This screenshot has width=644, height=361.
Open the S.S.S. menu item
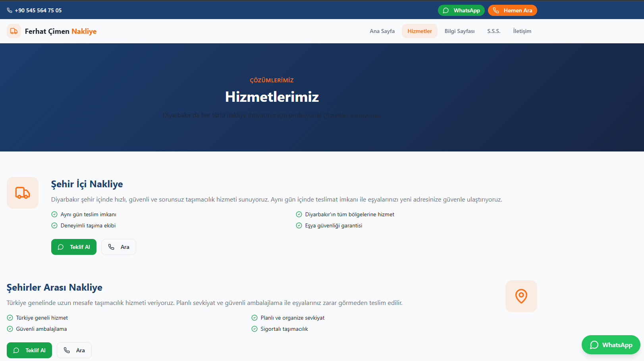click(x=494, y=31)
